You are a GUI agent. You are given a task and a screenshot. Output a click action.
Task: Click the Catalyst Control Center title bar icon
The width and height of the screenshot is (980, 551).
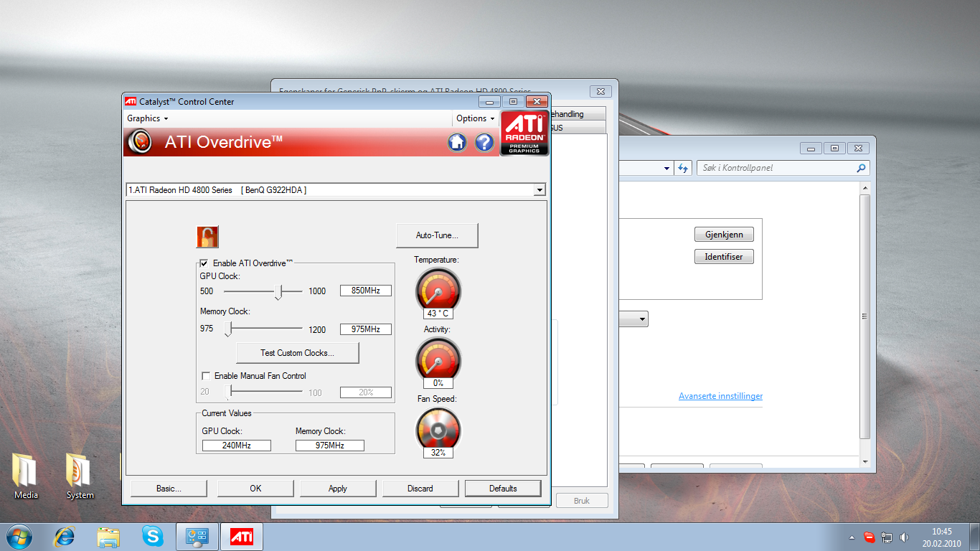click(x=131, y=101)
